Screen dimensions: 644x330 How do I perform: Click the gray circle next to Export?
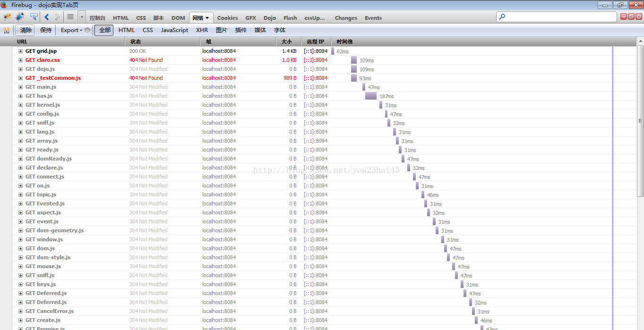(x=87, y=30)
